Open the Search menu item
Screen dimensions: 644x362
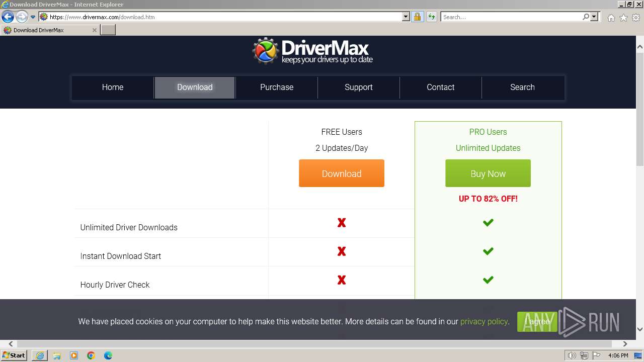pos(522,87)
